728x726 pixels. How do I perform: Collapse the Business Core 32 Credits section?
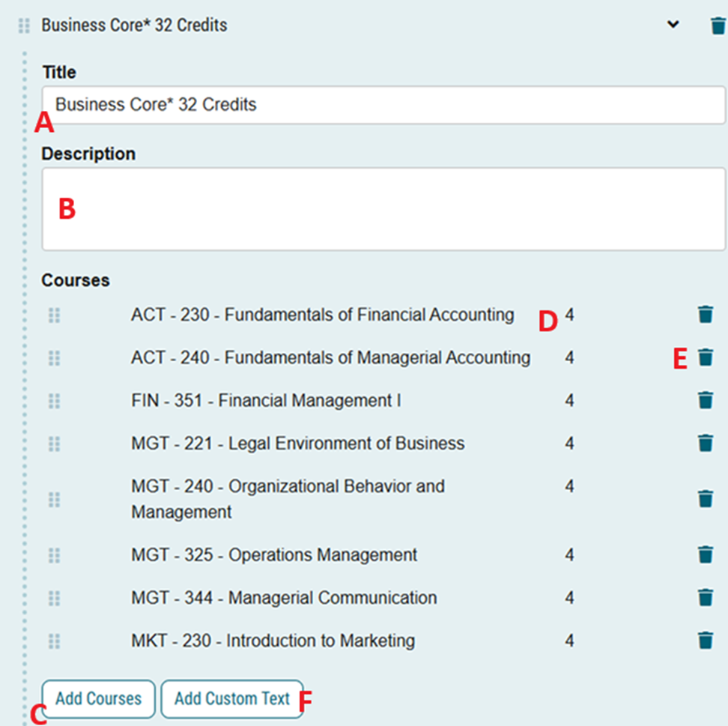pos(673,25)
